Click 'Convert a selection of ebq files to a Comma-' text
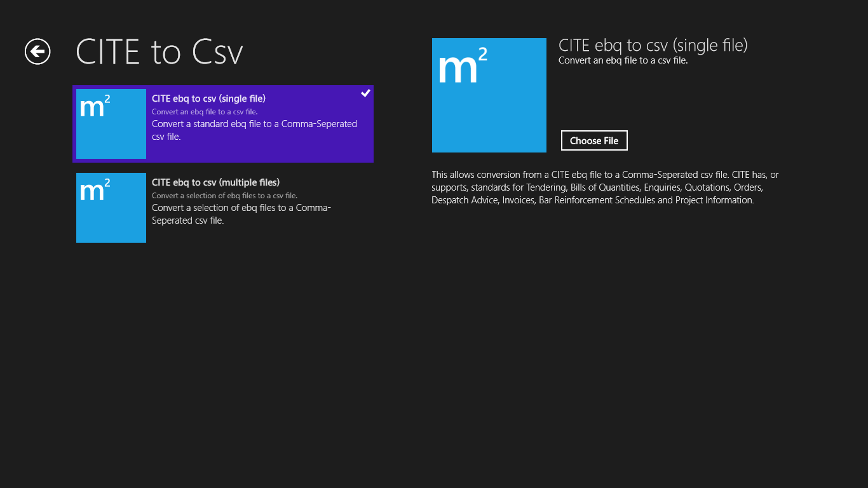 click(x=241, y=208)
